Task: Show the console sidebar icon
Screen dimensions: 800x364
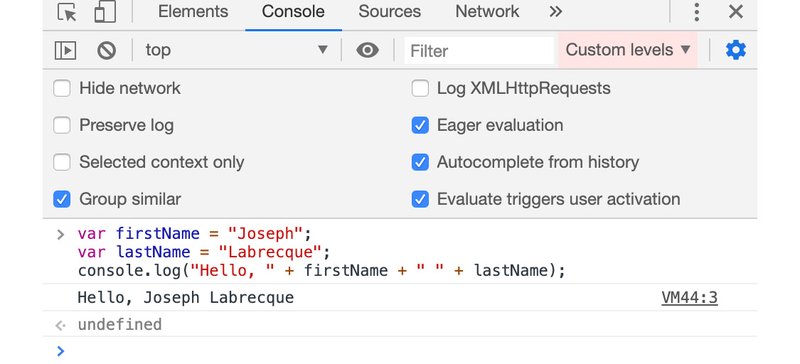Action: (x=65, y=50)
